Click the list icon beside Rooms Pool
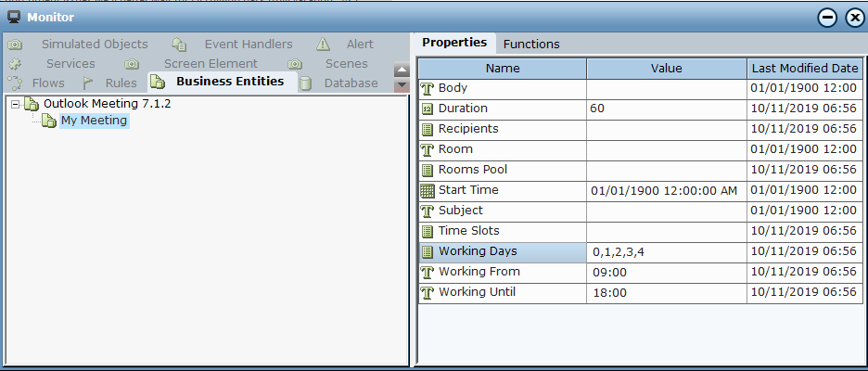Image resolution: width=868 pixels, height=371 pixels. click(428, 170)
